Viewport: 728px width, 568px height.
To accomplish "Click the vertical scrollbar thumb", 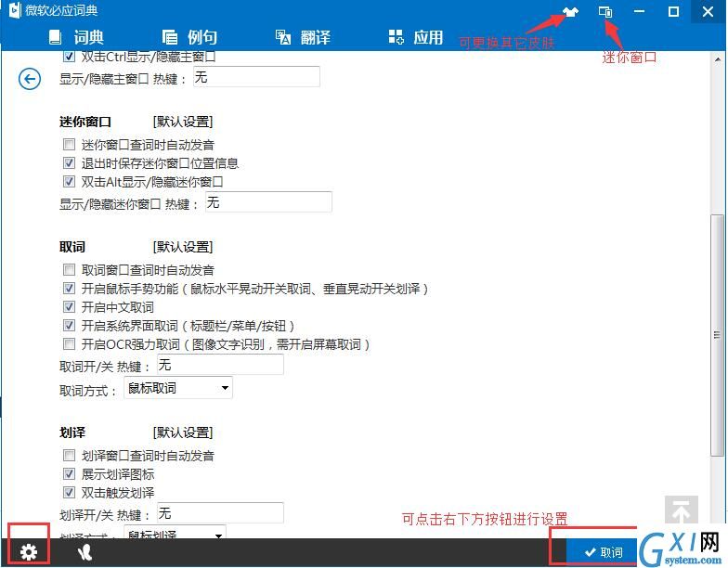I will [x=717, y=335].
